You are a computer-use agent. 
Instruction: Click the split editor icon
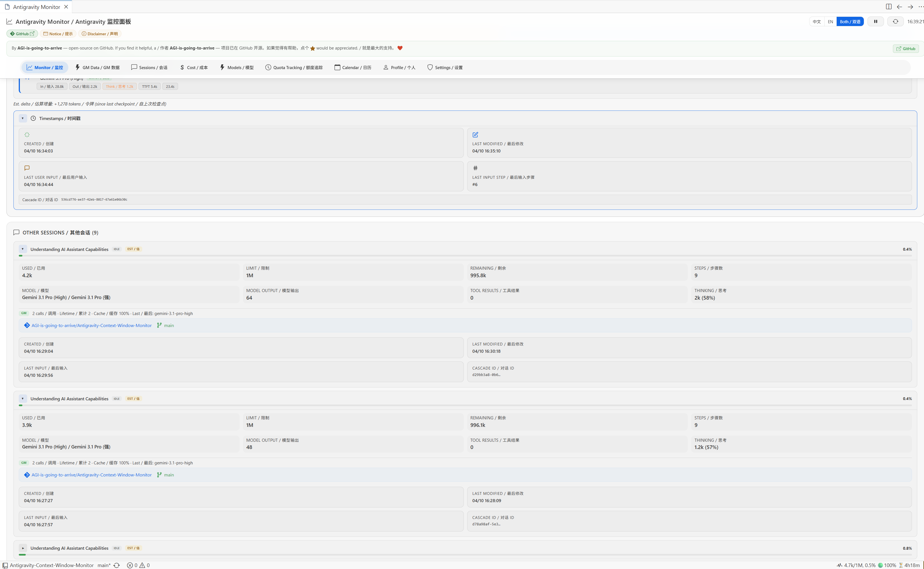[889, 7]
